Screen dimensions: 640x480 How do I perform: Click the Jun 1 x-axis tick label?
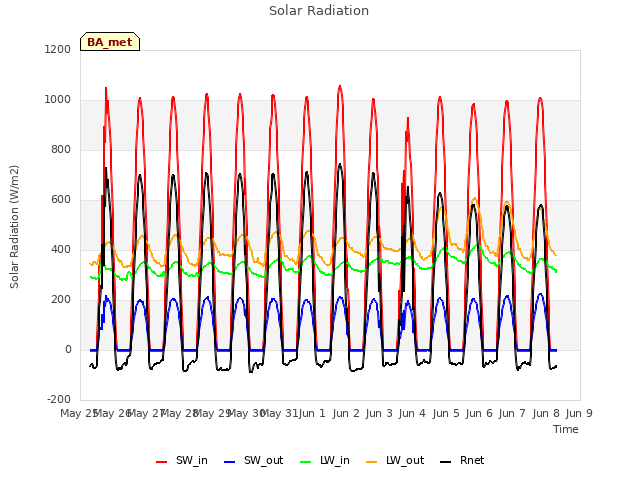click(x=312, y=413)
